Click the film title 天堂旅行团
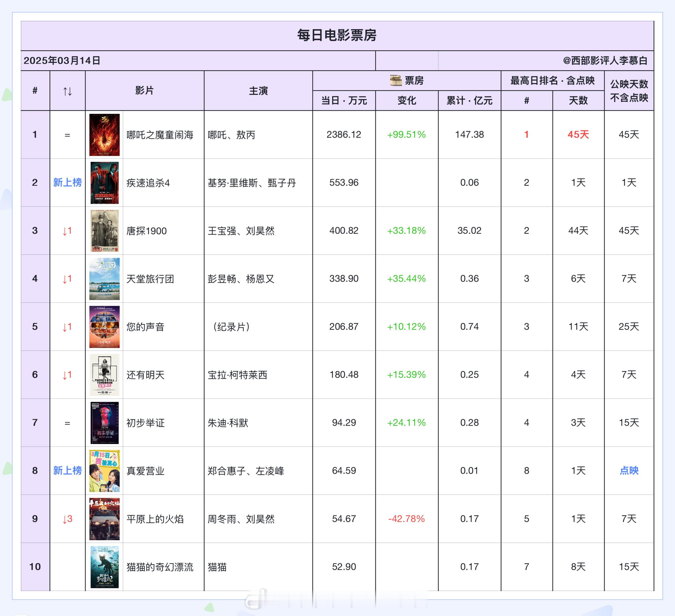The width and height of the screenshot is (675, 616). pyautogui.click(x=150, y=279)
